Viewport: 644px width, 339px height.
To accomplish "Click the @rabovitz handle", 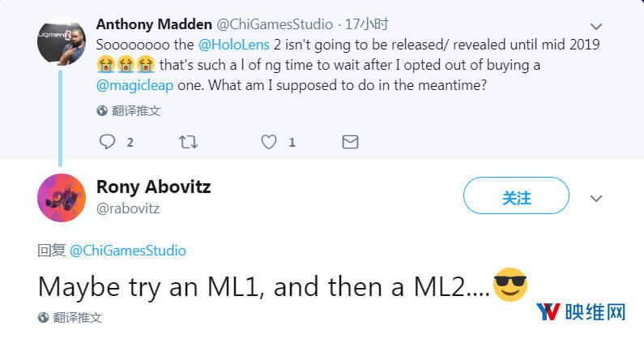I will 126,208.
